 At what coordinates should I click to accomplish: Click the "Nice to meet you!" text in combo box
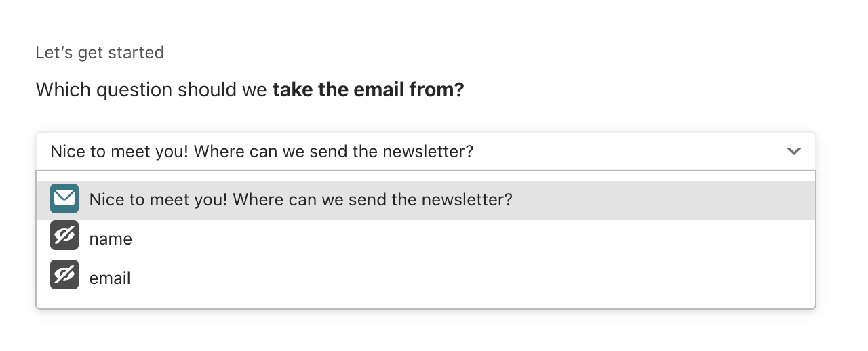[119, 151]
